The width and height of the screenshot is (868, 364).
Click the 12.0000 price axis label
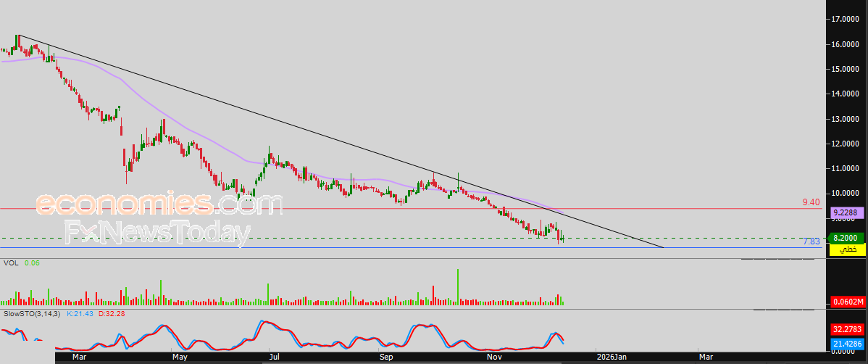(x=845, y=144)
